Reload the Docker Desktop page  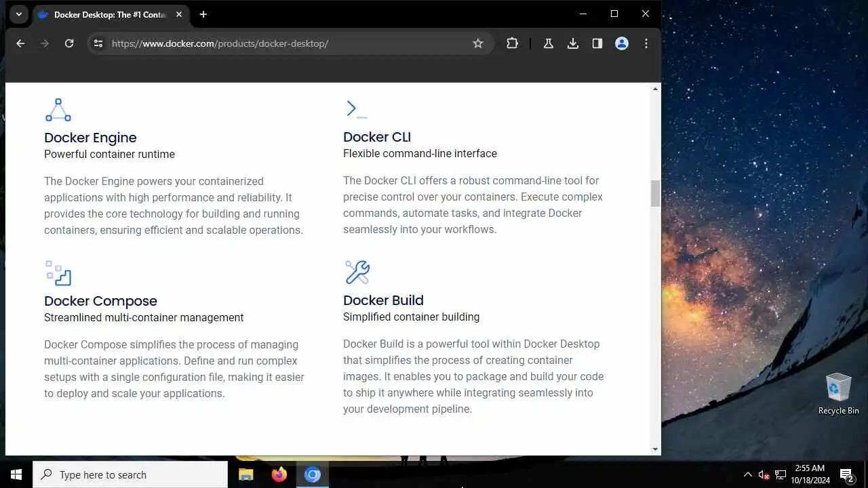[69, 43]
